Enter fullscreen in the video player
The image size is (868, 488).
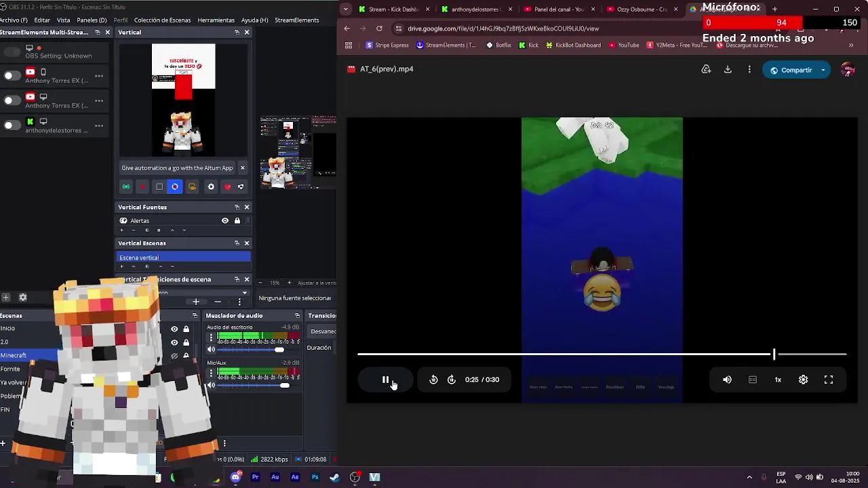tap(829, 380)
